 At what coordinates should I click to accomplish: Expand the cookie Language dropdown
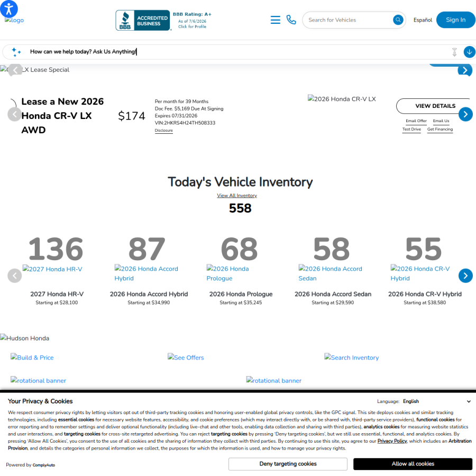coord(436,401)
